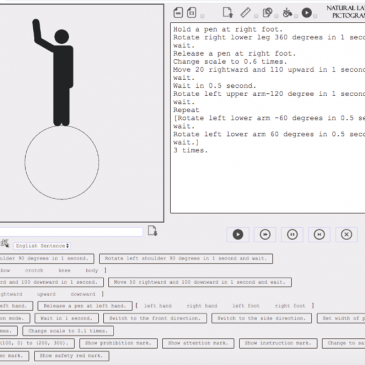This screenshot has width=365, height=365.
Task: Click the page-download icon beside the input field
Action: point(152,231)
